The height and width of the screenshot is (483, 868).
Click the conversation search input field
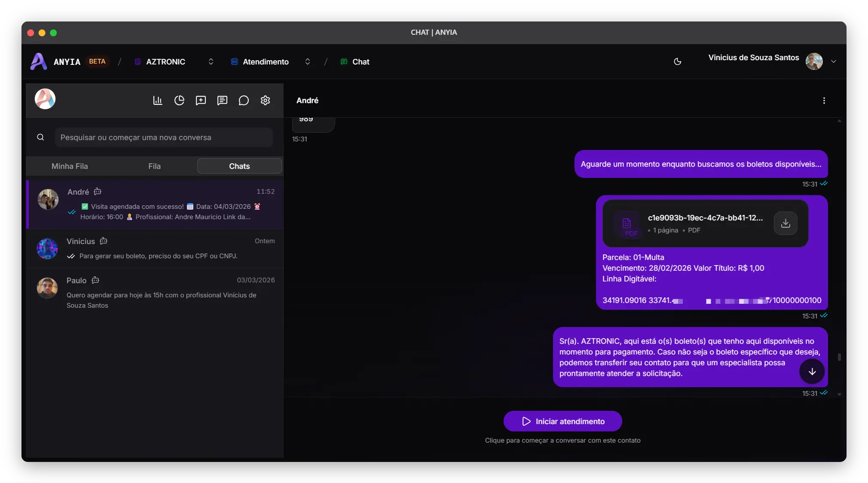coord(165,137)
